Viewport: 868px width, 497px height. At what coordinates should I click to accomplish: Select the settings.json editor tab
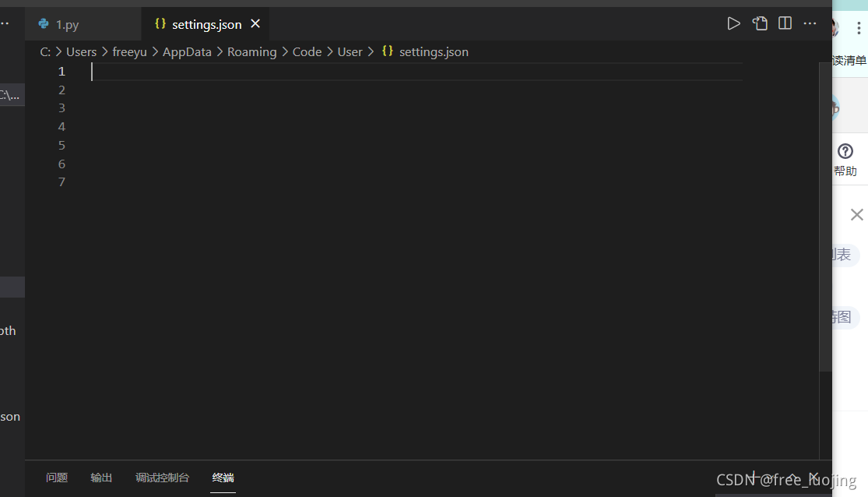(206, 24)
